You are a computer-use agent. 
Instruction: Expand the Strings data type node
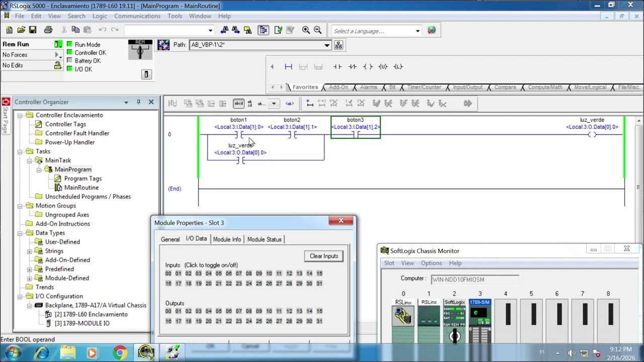click(x=30, y=251)
